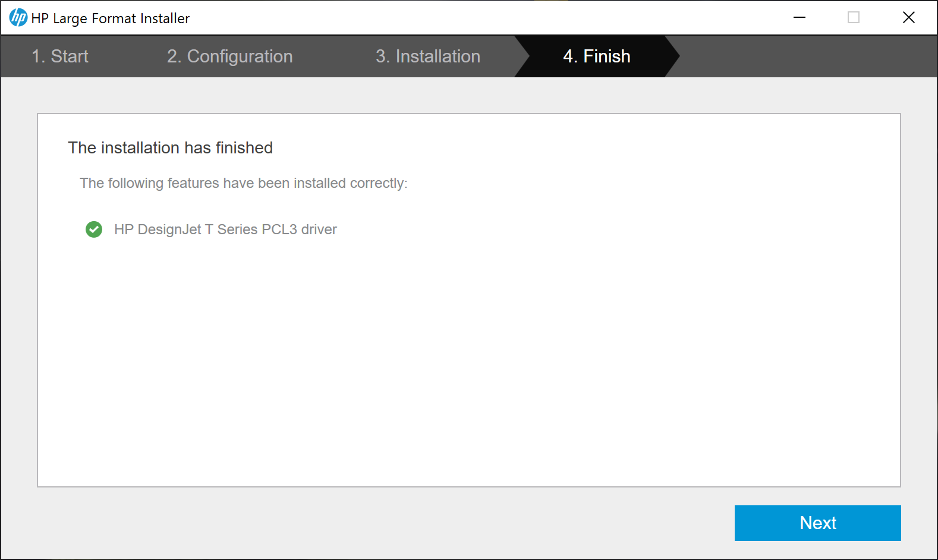Go to the 2. Configuration step
This screenshot has width=938, height=560.
[230, 56]
